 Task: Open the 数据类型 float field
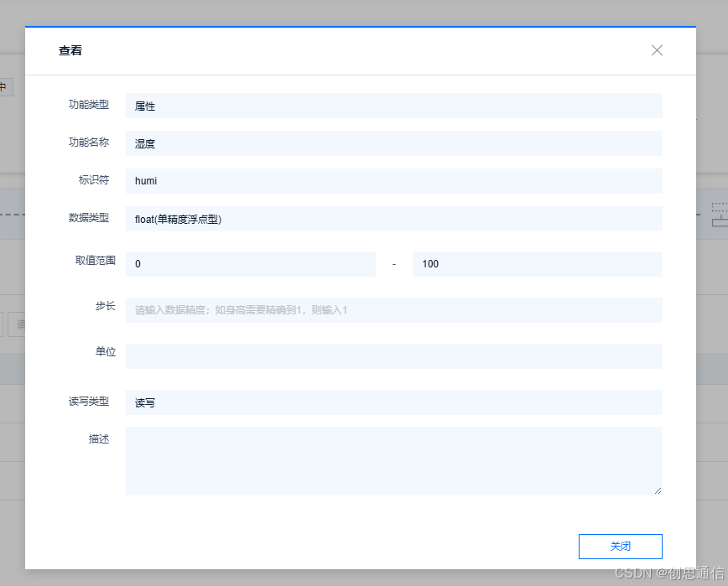click(x=393, y=219)
